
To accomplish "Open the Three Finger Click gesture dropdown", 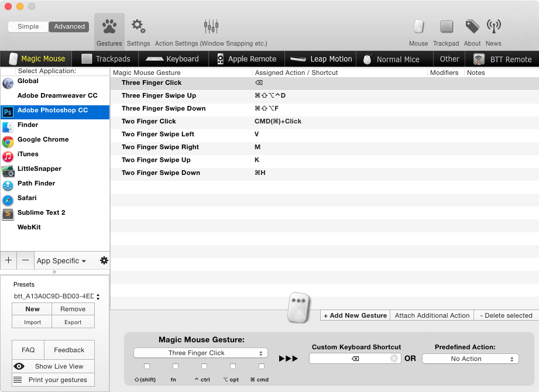I will (200, 353).
